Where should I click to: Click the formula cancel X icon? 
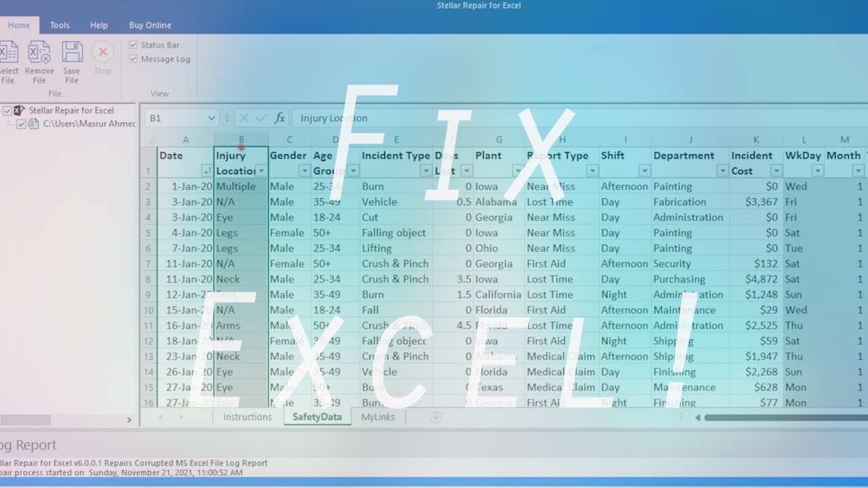tap(244, 118)
